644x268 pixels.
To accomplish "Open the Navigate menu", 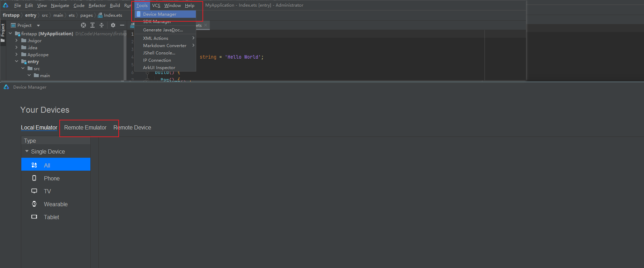I will click(x=60, y=6).
